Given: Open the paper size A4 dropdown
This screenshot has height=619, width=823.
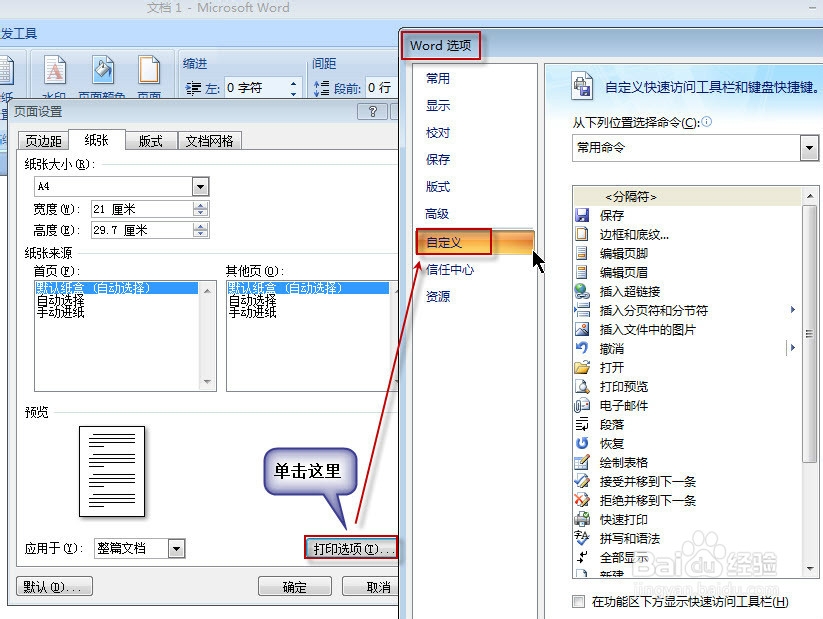Looking at the screenshot, I should [x=201, y=186].
